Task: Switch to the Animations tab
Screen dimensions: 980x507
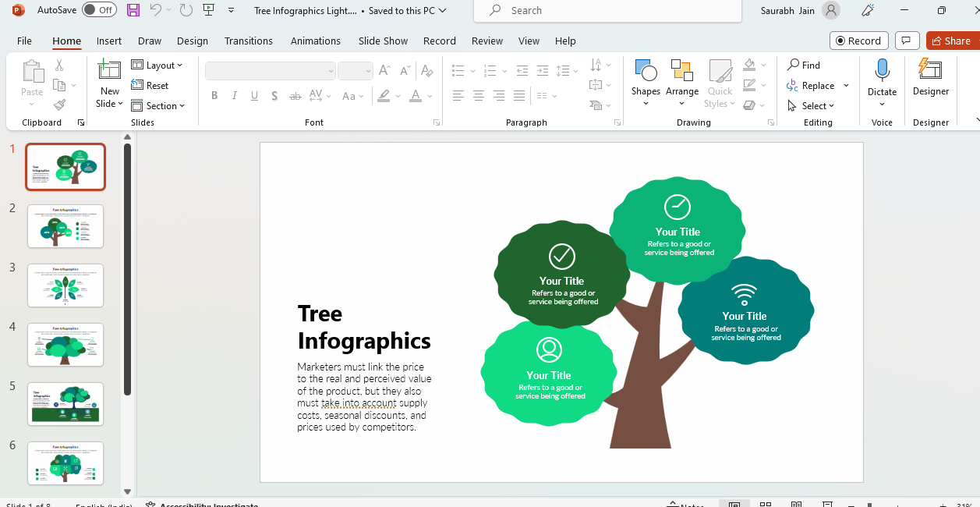Action: [316, 41]
